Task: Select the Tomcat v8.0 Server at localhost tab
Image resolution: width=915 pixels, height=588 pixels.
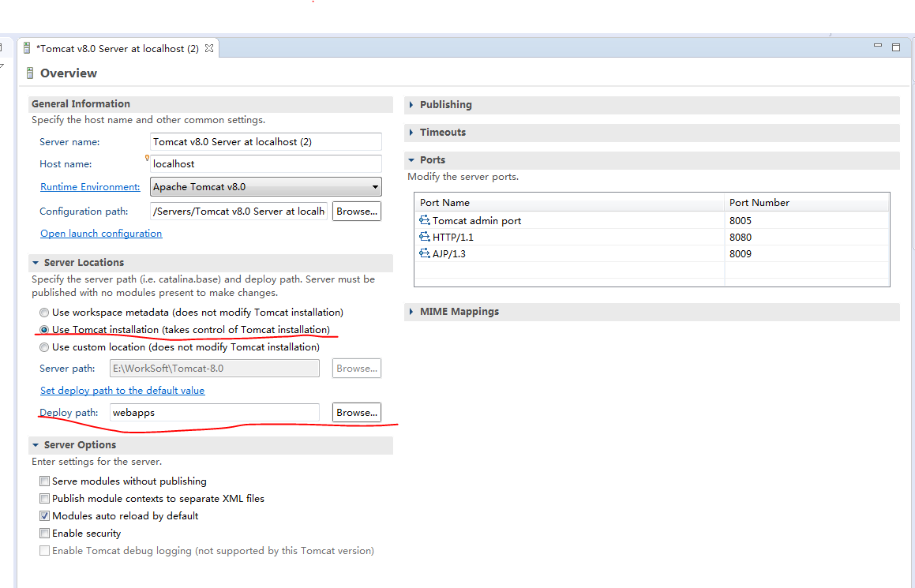Action: 118,49
